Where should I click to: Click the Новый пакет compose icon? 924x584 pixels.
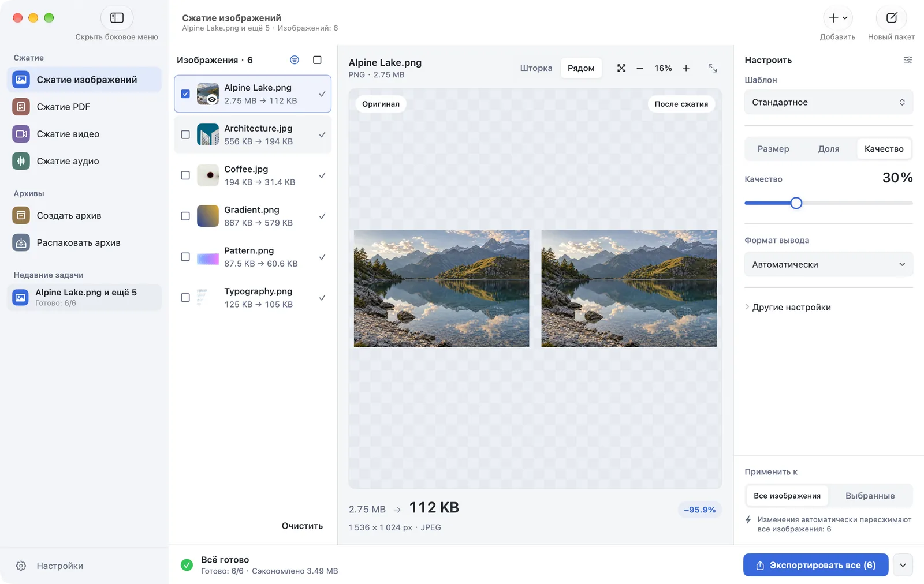tap(892, 18)
